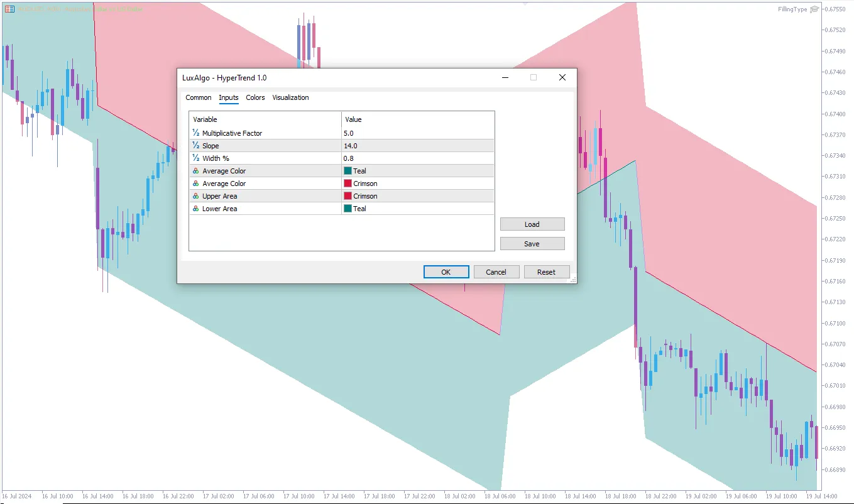
Task: Click the Load button
Action: click(532, 224)
